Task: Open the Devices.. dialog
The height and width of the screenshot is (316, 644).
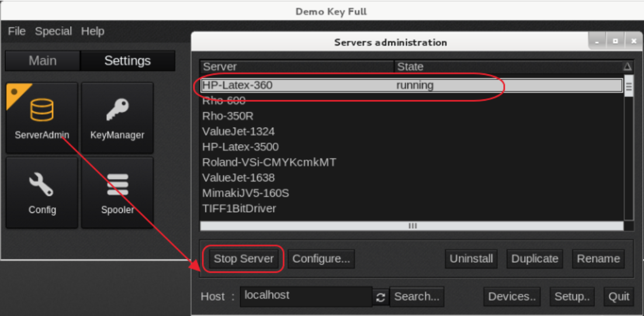Action: [x=512, y=297]
